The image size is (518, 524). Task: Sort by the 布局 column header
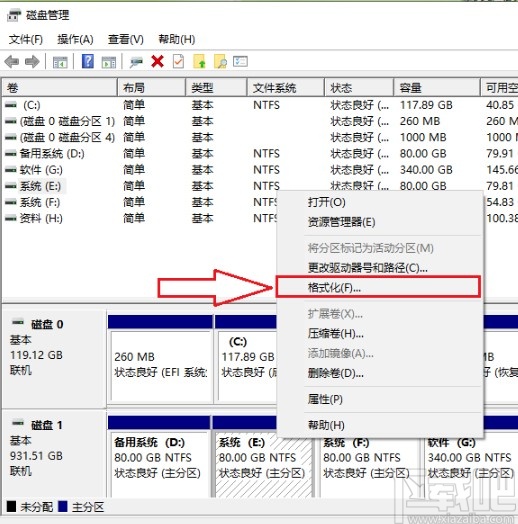coord(152,88)
